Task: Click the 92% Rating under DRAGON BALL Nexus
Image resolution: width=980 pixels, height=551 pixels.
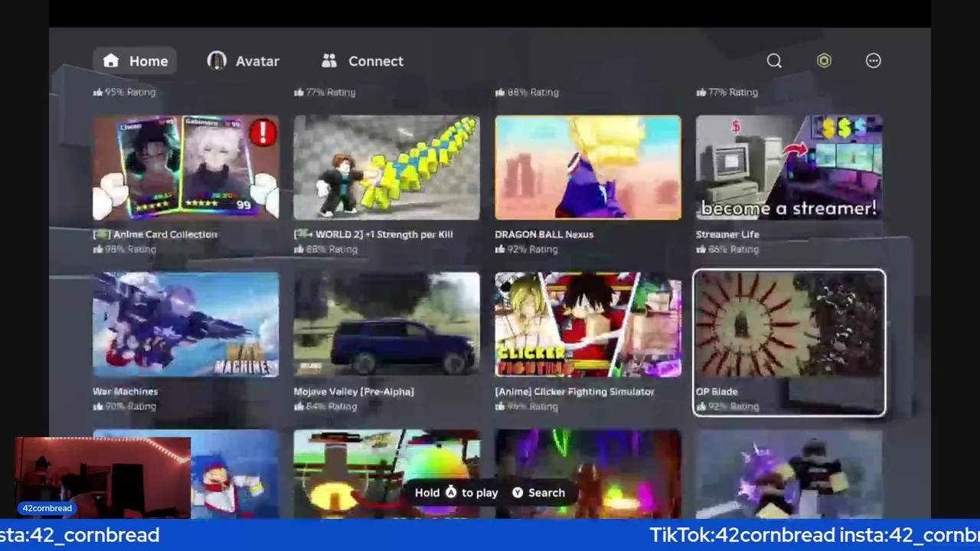Action: pos(526,249)
